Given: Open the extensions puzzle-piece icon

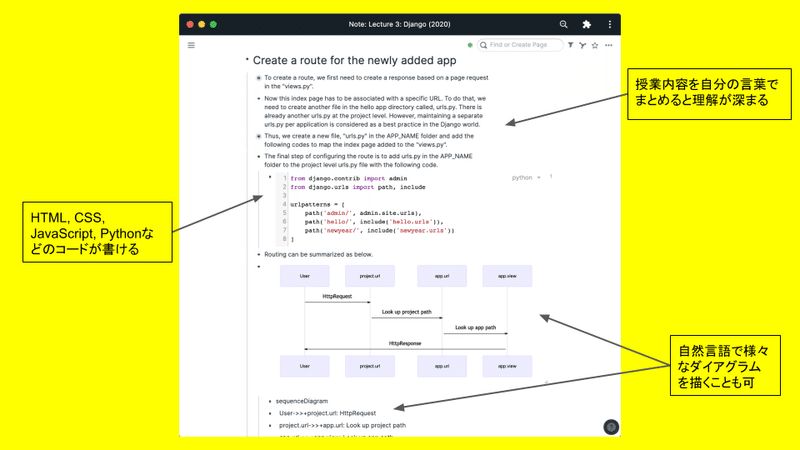Looking at the screenshot, I should tap(587, 24).
